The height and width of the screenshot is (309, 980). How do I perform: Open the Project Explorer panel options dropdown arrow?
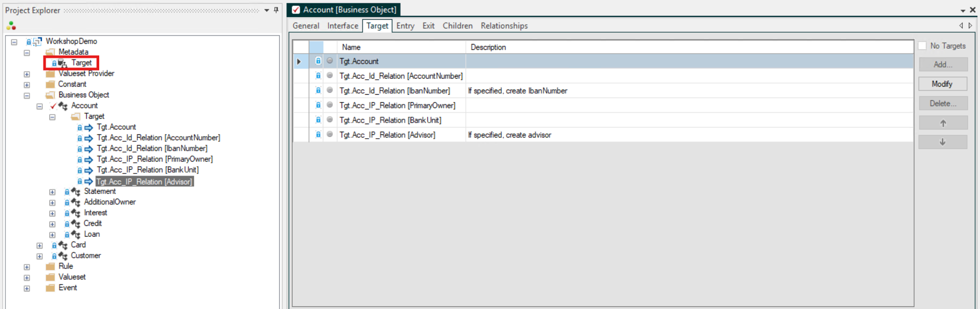coord(266,10)
